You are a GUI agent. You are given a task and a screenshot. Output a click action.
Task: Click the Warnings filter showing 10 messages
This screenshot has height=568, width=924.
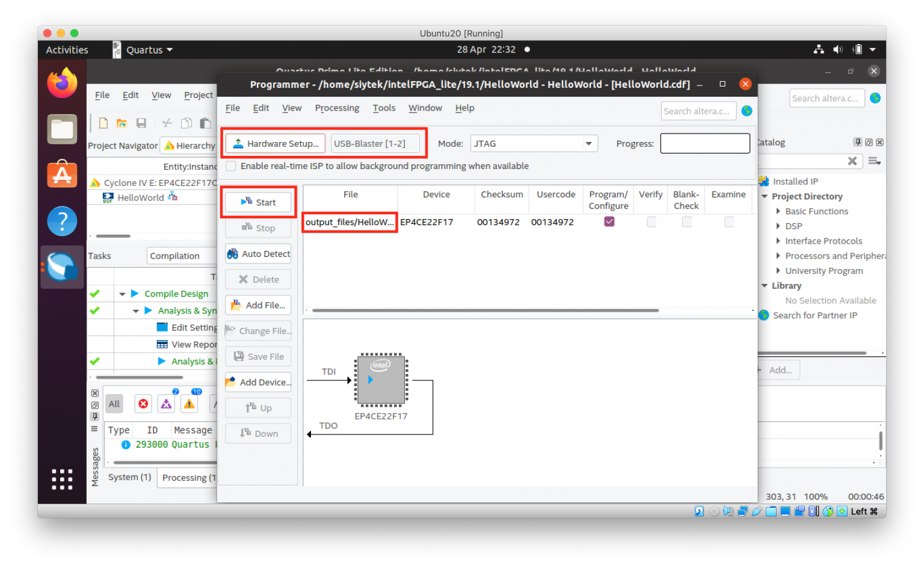189,404
